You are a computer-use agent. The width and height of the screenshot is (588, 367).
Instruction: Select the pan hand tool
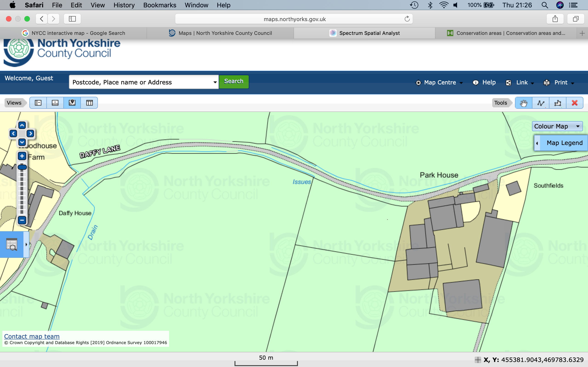click(523, 103)
